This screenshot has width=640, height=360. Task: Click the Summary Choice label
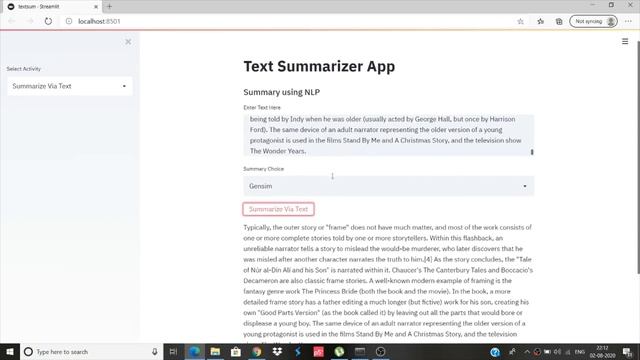[263, 169]
